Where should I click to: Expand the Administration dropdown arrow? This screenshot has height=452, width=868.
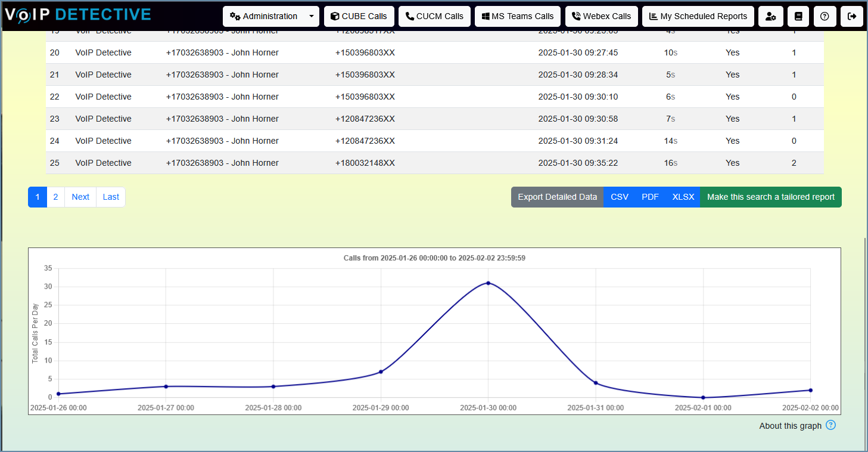[312, 17]
